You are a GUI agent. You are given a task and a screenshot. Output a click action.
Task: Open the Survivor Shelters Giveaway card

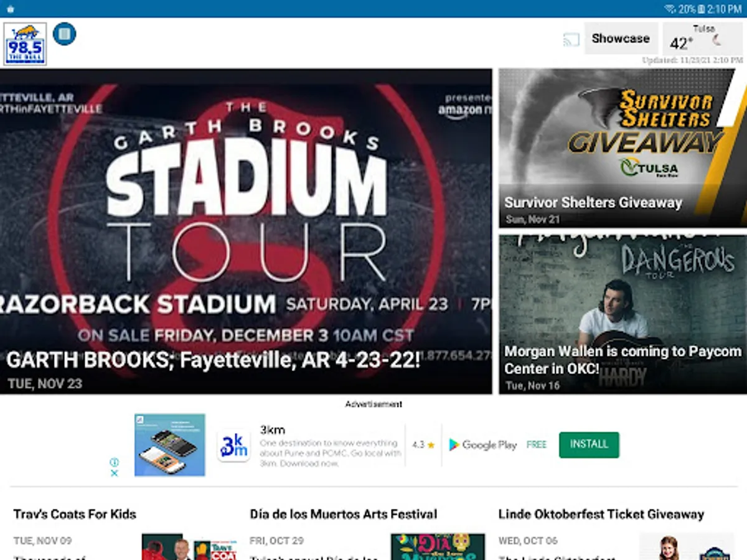coord(622,147)
